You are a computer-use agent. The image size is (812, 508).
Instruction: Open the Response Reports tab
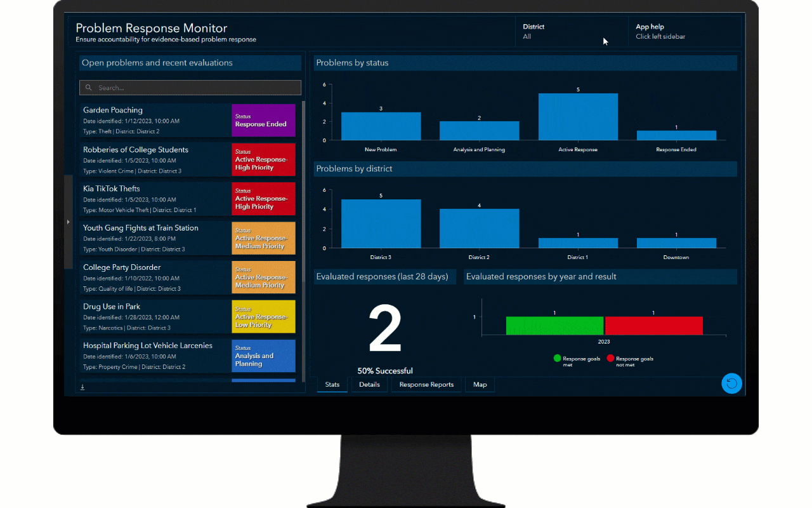[426, 384]
